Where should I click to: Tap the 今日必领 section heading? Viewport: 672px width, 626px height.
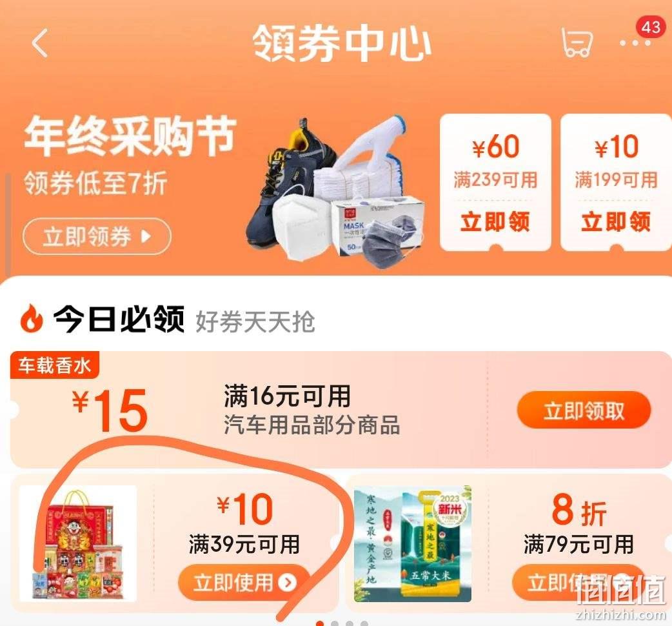point(119,319)
